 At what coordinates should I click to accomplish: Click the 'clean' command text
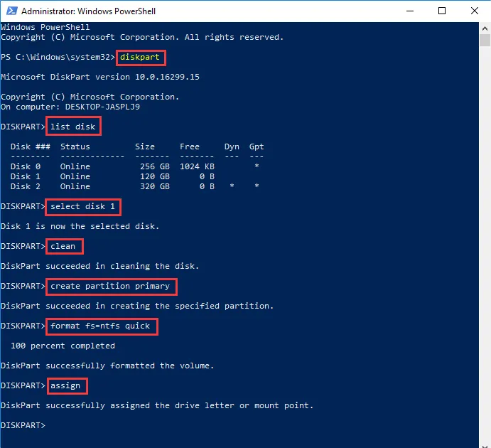pos(63,246)
